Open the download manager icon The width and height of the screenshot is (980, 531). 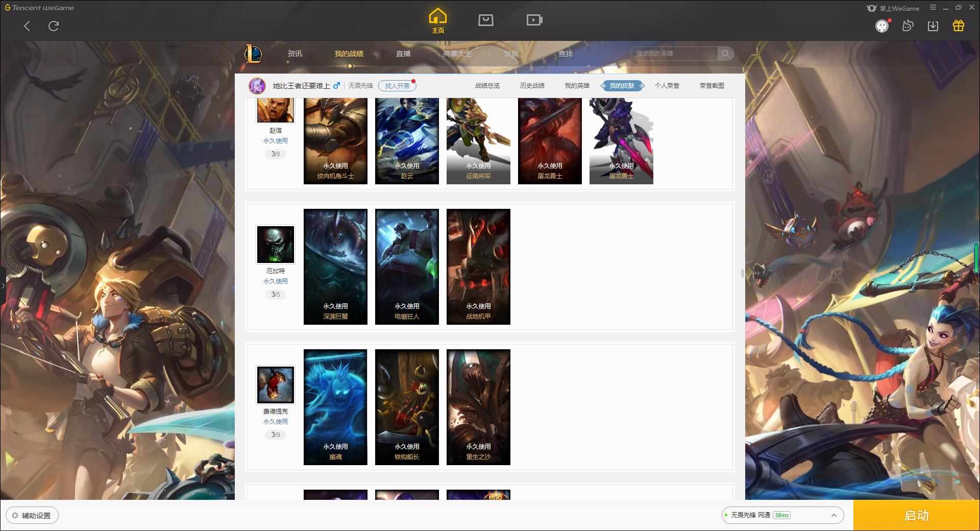click(x=933, y=26)
